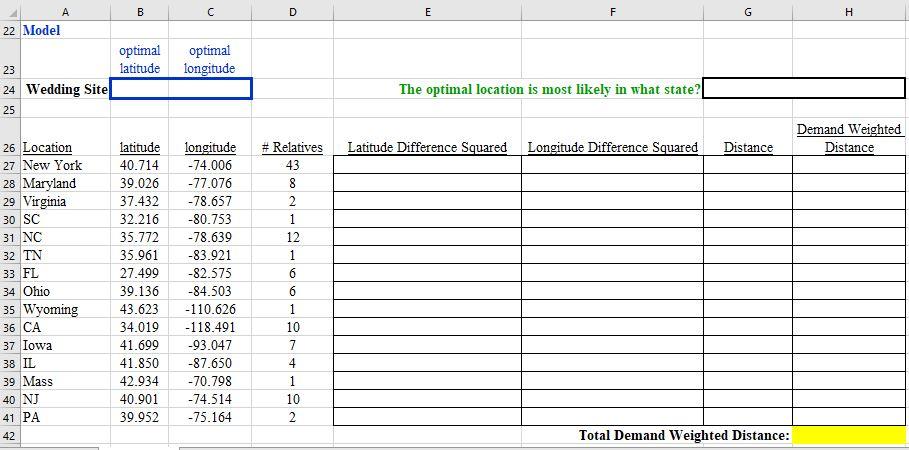Click FL latitude value 27.499

click(x=140, y=273)
